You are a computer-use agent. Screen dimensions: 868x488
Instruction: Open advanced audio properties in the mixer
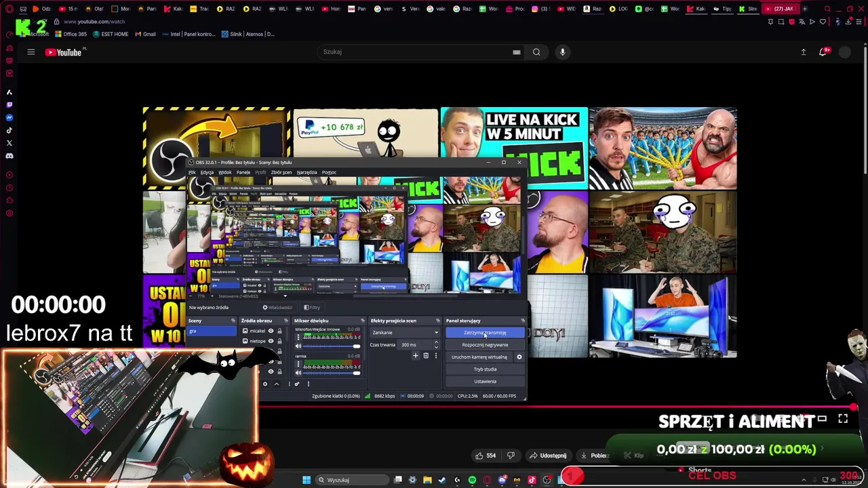click(297, 384)
